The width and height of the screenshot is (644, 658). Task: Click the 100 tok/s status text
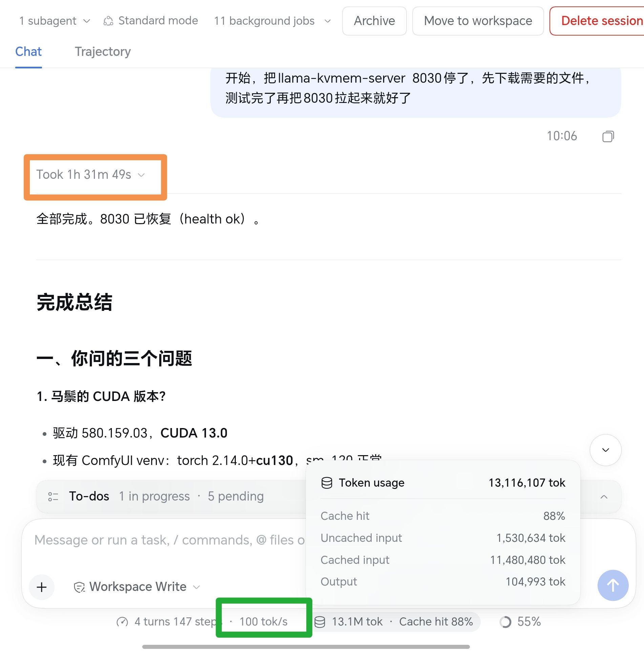point(264,622)
